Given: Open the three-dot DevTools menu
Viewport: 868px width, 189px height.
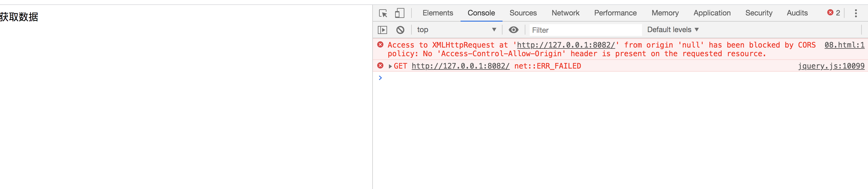Looking at the screenshot, I should pos(856,13).
